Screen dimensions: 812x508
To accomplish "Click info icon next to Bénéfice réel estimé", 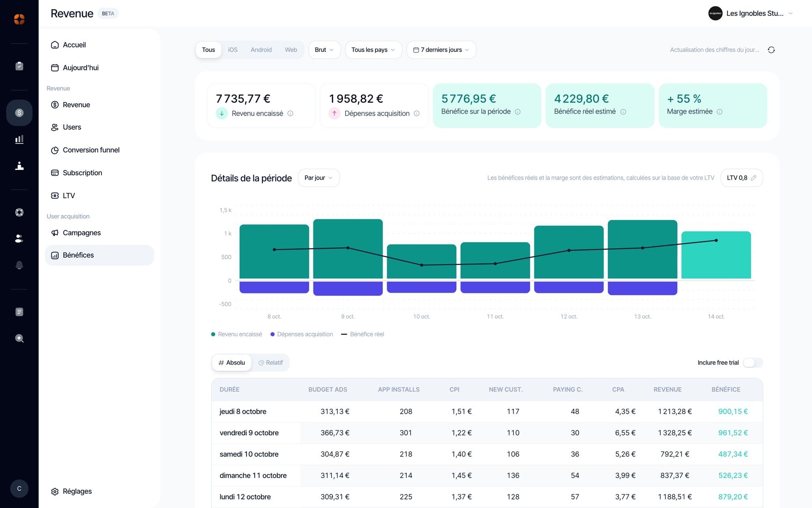I will click(x=623, y=112).
